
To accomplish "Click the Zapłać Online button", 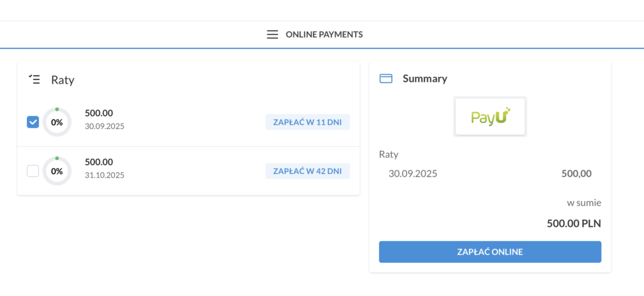I will (490, 252).
